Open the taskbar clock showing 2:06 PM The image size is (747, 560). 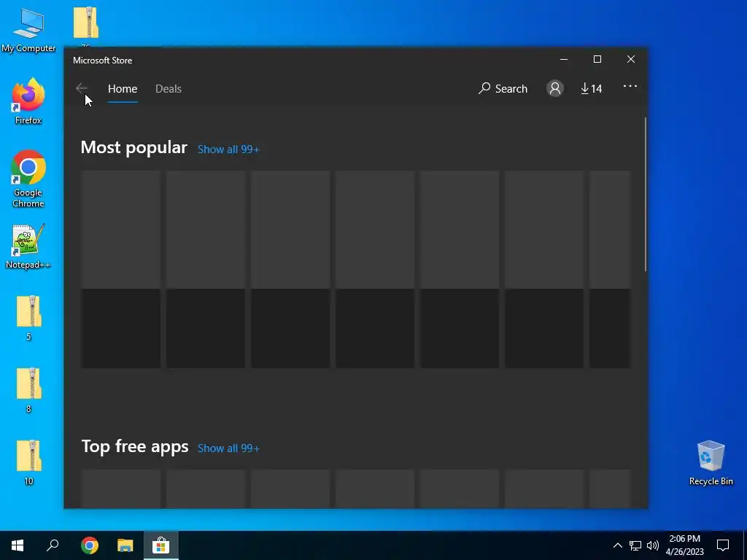[684, 545]
